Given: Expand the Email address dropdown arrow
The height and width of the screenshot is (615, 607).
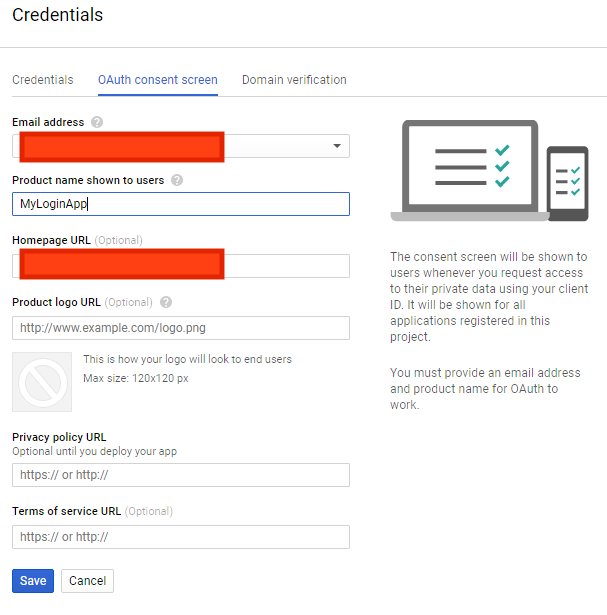Looking at the screenshot, I should [x=336, y=147].
